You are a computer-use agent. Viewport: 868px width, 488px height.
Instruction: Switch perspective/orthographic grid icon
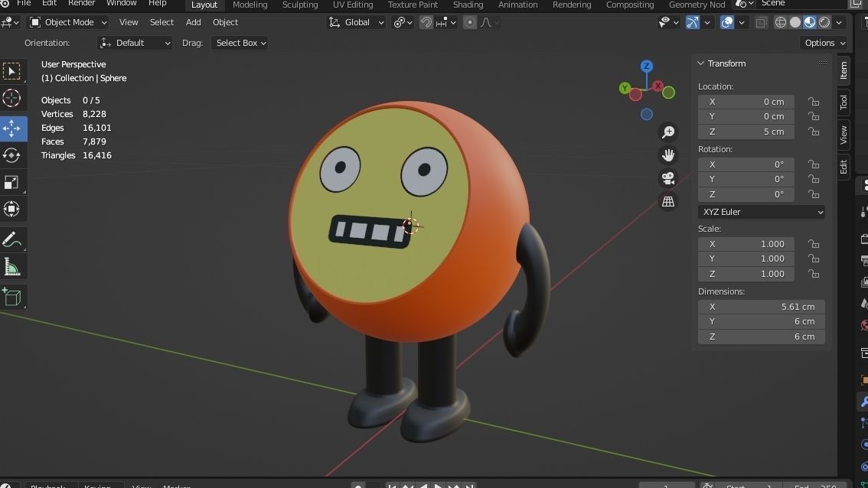[668, 201]
